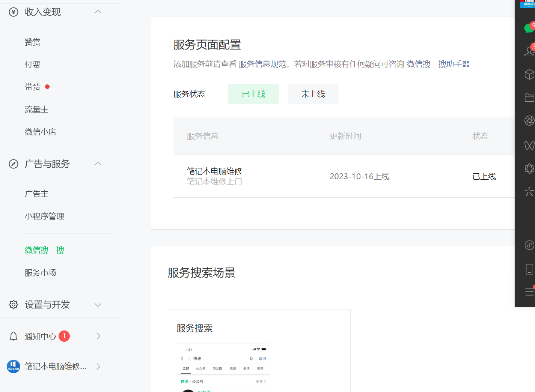
Task: Expand account 笔记本电脑维修 arrow
Action: pos(98,366)
